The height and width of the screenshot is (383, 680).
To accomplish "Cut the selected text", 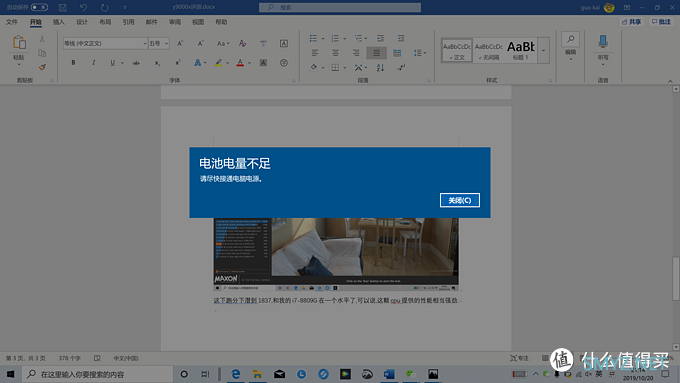I will [x=42, y=39].
